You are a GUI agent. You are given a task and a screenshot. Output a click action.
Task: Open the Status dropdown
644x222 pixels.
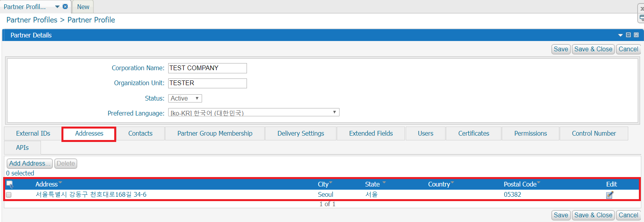click(185, 98)
